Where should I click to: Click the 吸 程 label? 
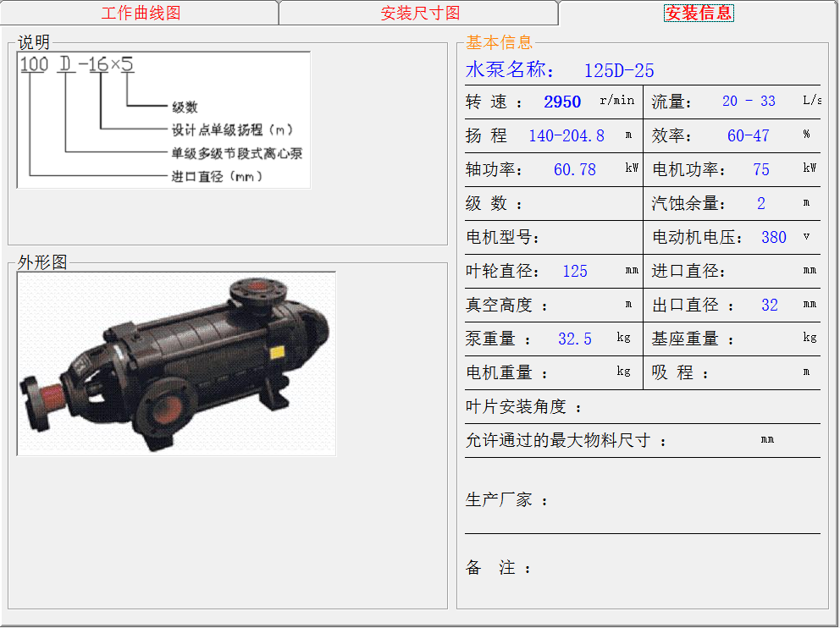pos(680,372)
